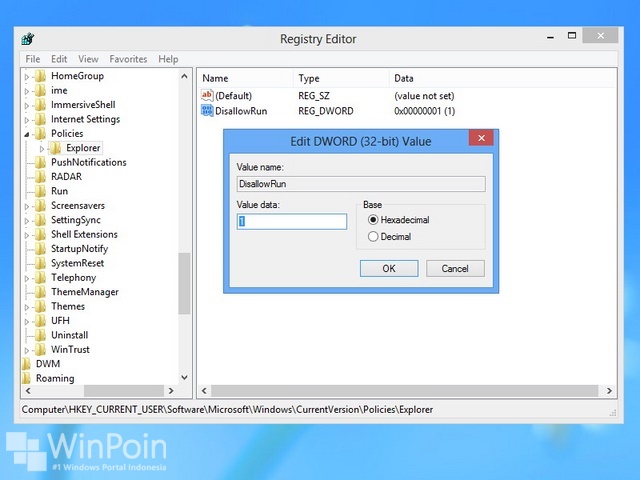This screenshot has height=480, width=640.
Task: Click the DWM folder icon
Action: click(x=26, y=364)
